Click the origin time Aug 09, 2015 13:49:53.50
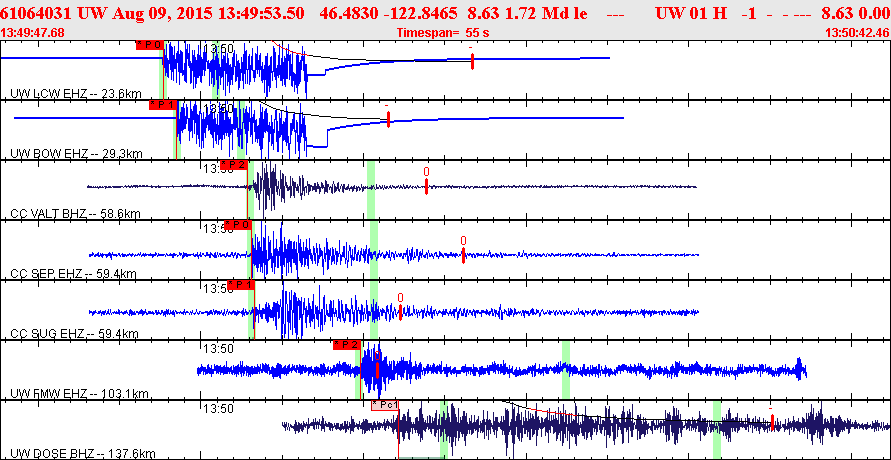 (x=206, y=13)
